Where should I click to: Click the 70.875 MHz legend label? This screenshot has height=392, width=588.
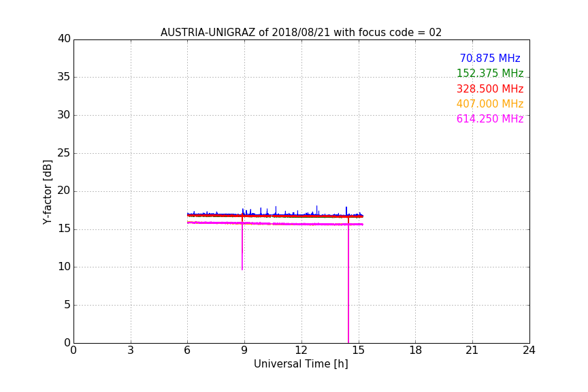click(x=490, y=58)
